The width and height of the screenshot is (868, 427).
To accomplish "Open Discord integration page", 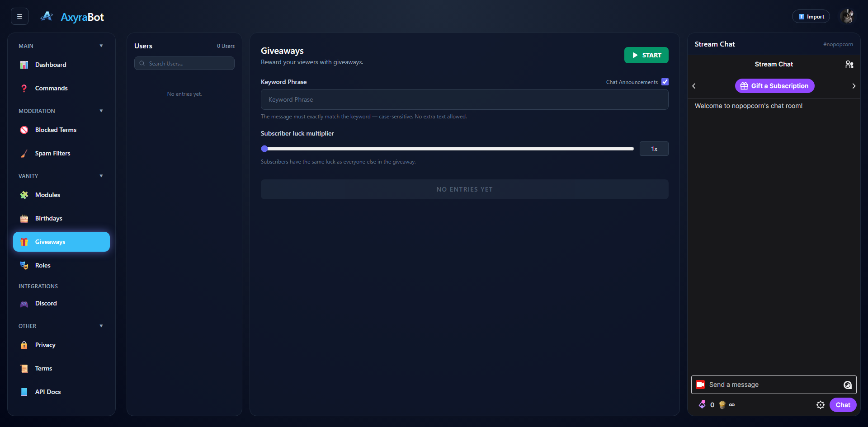I will tap(61, 304).
